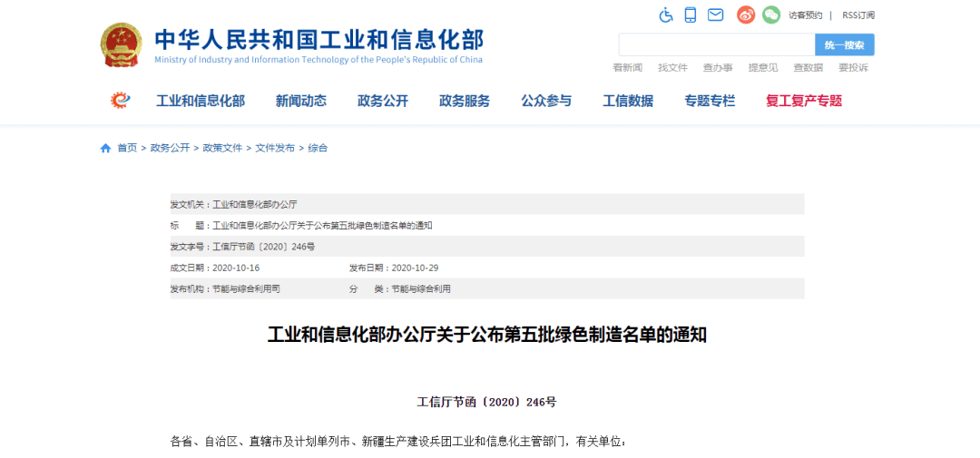
Task: Open the 政务公开 nav menu
Action: coord(383,101)
